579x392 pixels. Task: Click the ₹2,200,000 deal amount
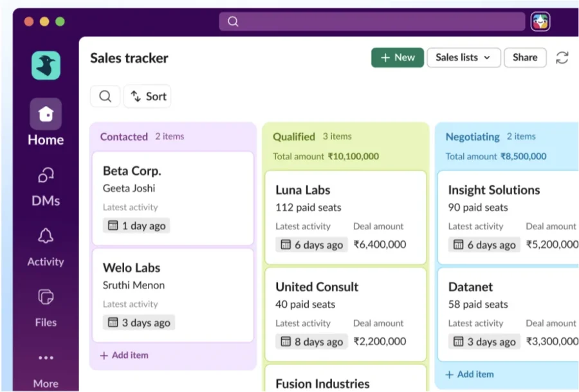click(x=380, y=341)
